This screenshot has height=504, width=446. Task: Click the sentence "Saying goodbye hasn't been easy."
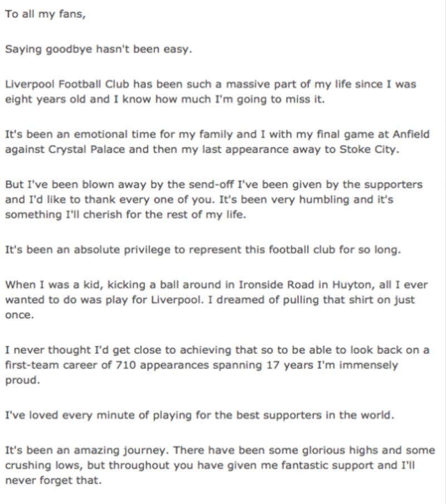pos(99,49)
